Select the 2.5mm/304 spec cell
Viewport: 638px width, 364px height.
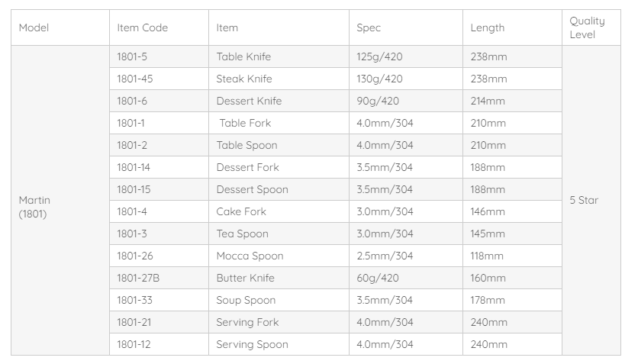[x=385, y=256]
